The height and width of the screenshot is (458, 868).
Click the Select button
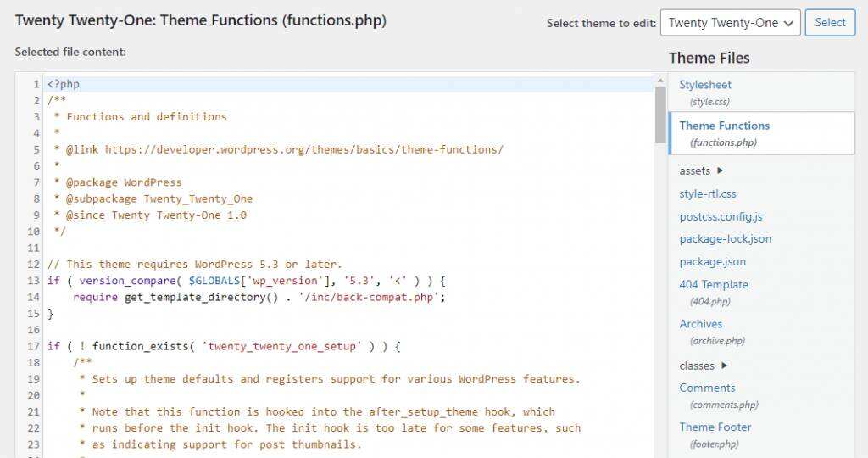pos(830,23)
